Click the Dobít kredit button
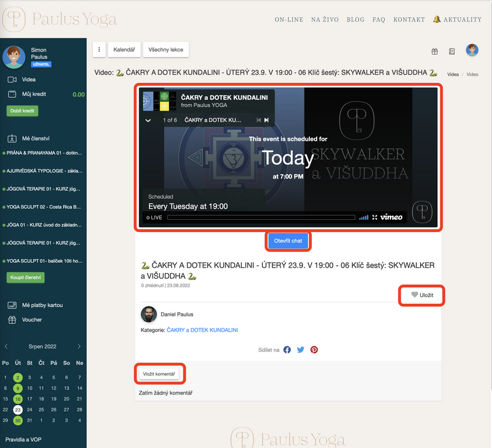Image resolution: width=492 pixels, height=448 pixels. point(22,111)
